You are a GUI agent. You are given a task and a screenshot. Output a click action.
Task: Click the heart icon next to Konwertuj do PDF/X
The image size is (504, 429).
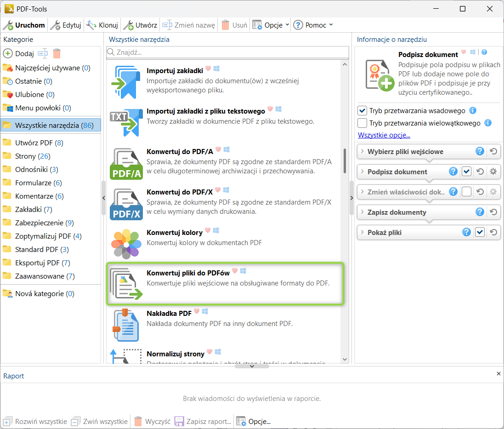click(x=218, y=190)
